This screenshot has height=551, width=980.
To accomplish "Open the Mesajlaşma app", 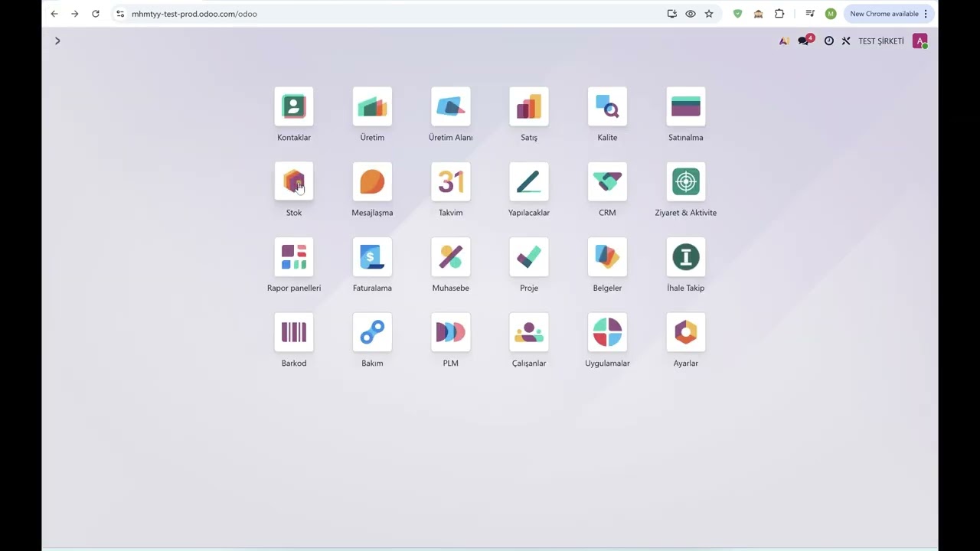I will point(372,181).
